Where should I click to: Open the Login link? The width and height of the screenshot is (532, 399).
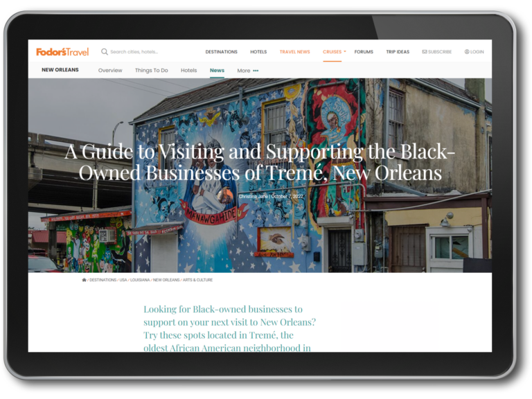(x=477, y=52)
